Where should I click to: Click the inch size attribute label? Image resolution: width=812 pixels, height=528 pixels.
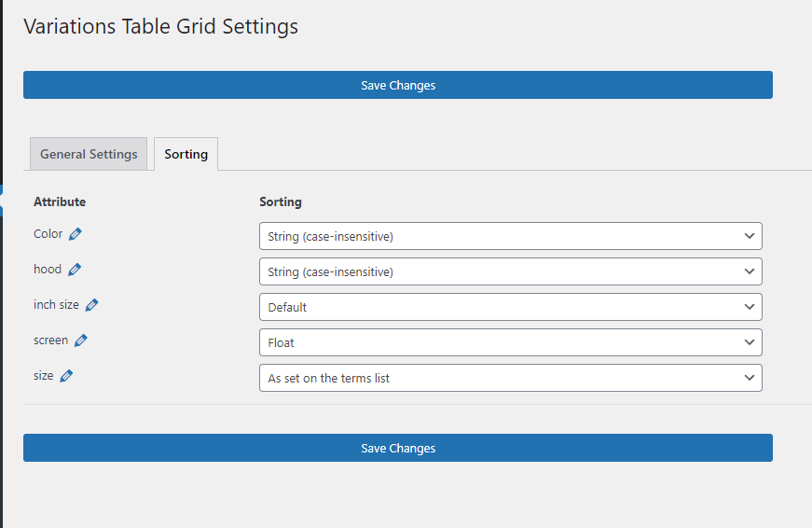56,305
